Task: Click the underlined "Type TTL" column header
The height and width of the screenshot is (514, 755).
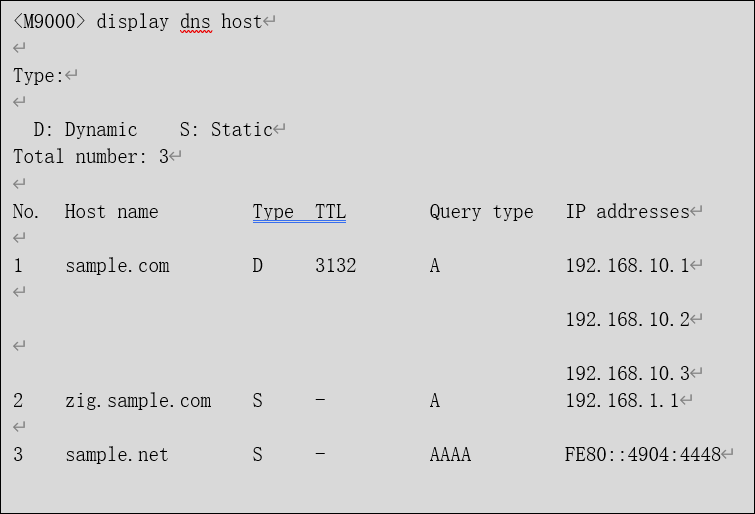Action: pos(299,212)
